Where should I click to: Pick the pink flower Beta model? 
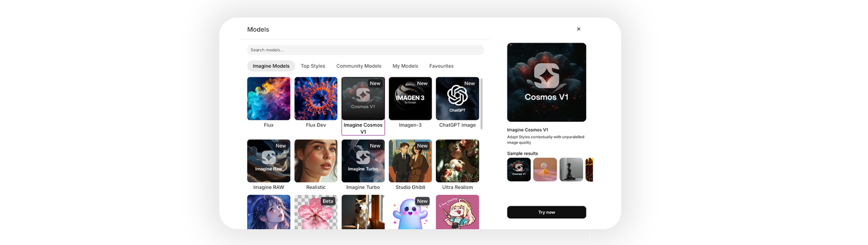point(316,212)
